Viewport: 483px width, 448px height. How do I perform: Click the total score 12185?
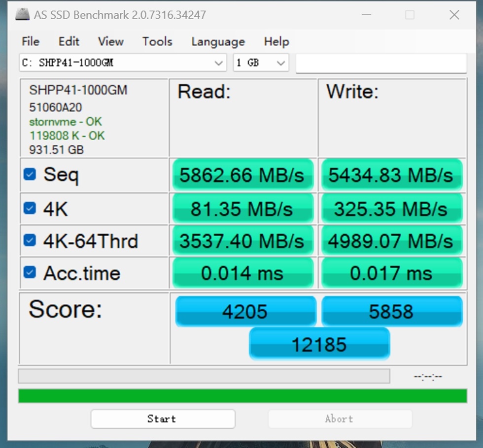point(319,344)
